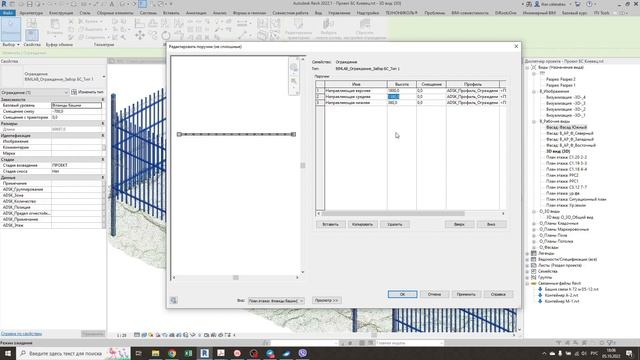
Task: Open Task View from taskbar
Action: (x=139, y=353)
